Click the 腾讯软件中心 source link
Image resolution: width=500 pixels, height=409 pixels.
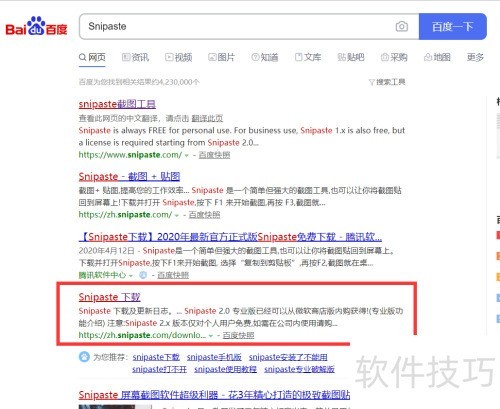click(x=102, y=275)
